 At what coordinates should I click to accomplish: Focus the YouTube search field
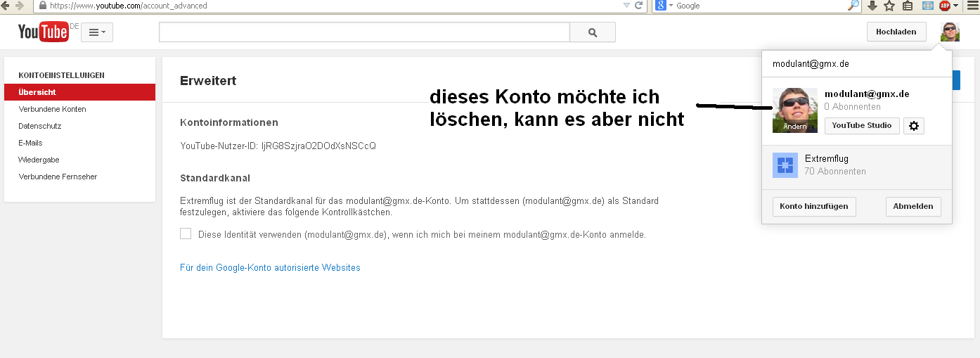364,32
